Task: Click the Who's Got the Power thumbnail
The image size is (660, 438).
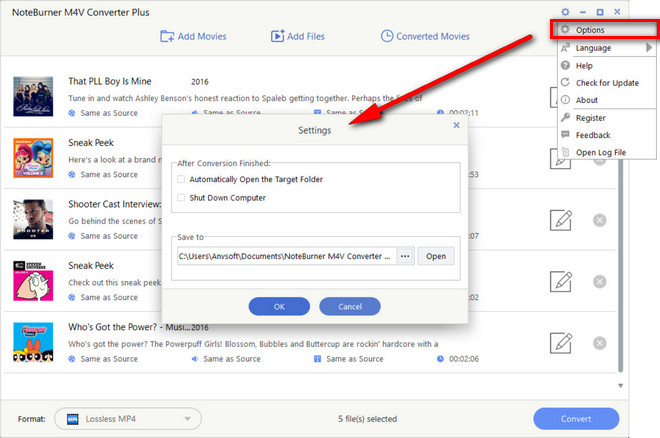Action: [33, 342]
